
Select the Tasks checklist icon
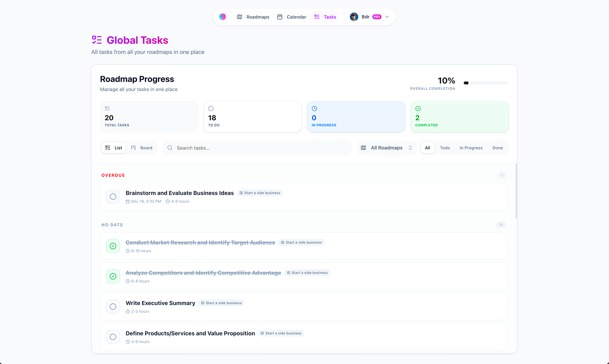[316, 16]
